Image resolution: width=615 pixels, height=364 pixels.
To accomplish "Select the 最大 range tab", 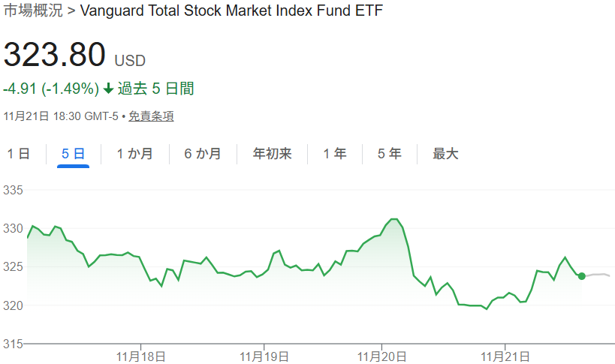I will 445,154.
